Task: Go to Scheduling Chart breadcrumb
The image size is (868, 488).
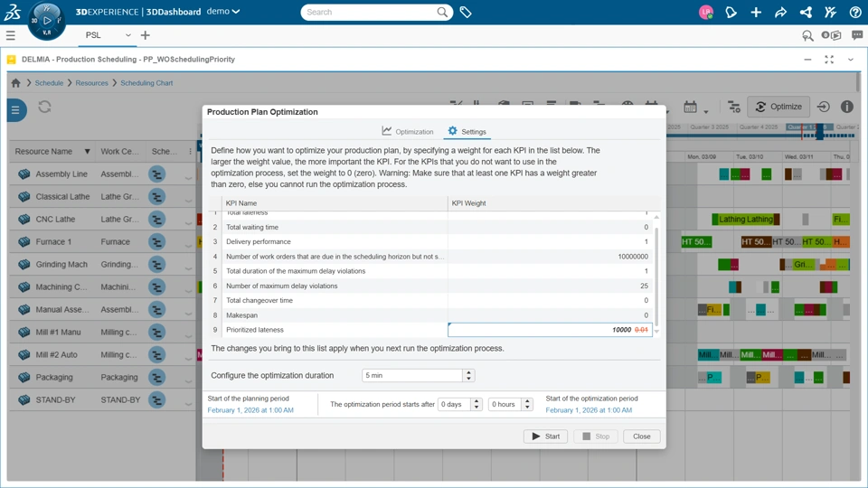Action: click(146, 83)
